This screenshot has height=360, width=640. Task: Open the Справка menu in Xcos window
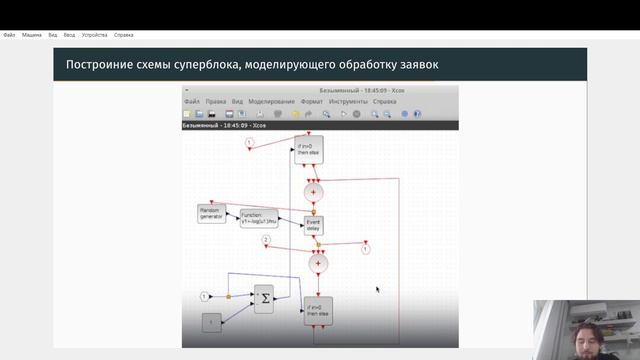(384, 102)
